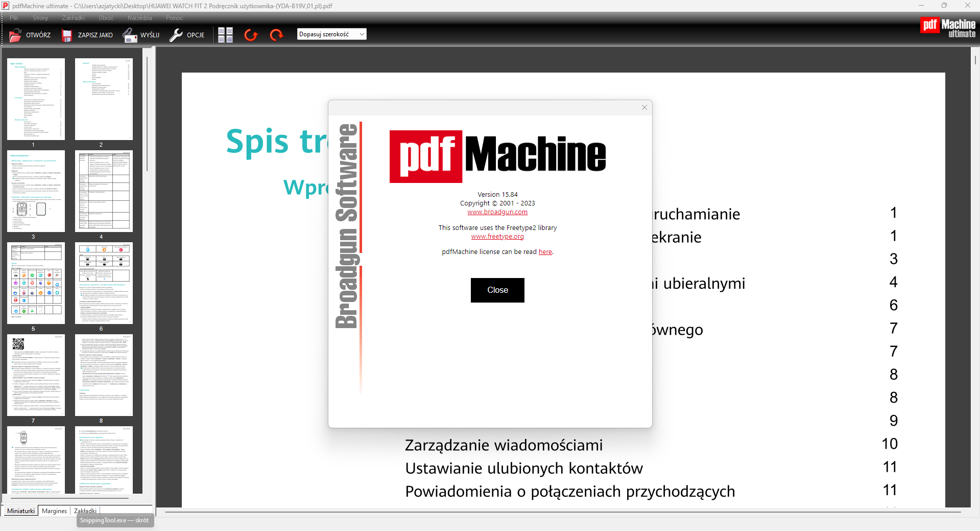This screenshot has width=980, height=531.
Task: Open the Dopasuj szerokość zoom dropdown
Action: point(332,34)
